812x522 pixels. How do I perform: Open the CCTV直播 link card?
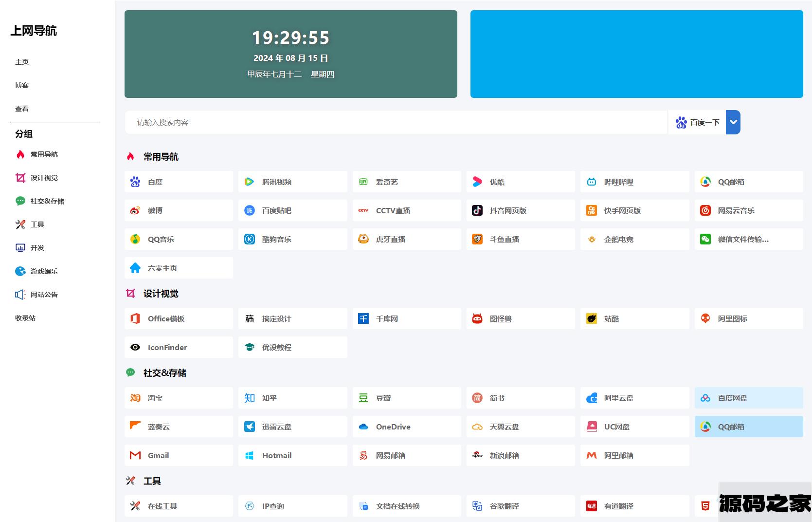(407, 210)
